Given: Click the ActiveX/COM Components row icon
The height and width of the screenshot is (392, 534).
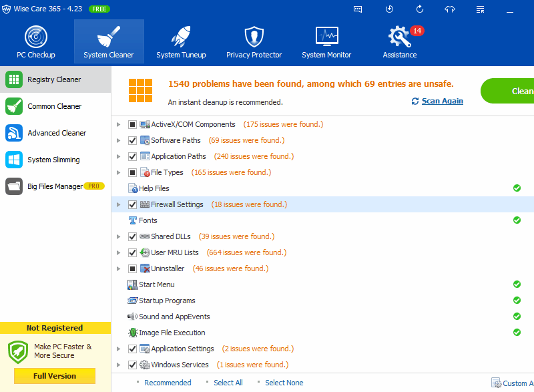Looking at the screenshot, I should click(145, 124).
